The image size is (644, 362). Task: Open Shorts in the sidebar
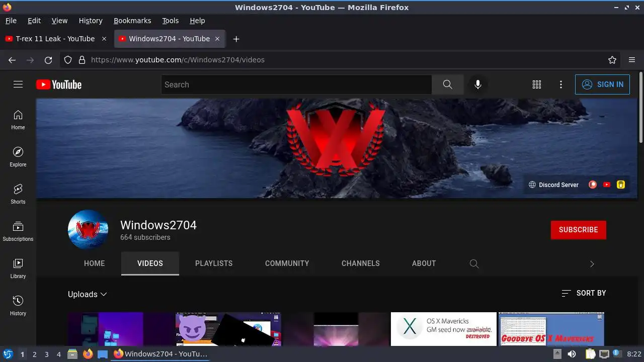tap(18, 195)
